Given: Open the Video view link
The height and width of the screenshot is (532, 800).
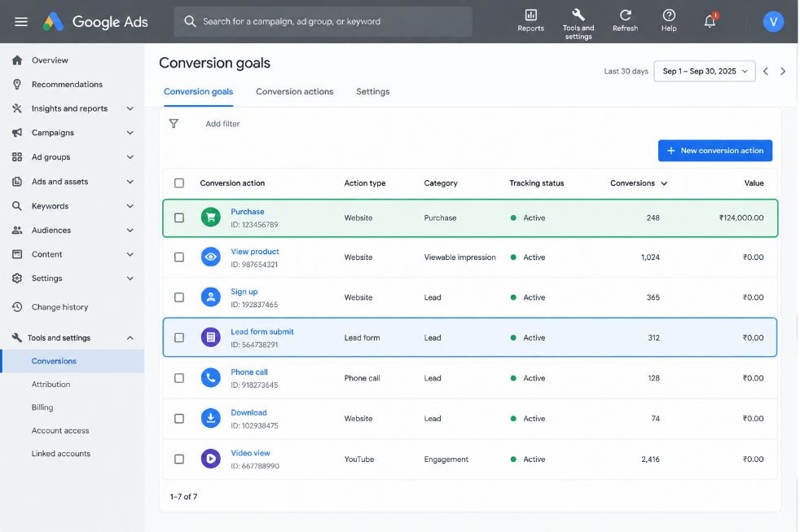Looking at the screenshot, I should tap(251, 453).
